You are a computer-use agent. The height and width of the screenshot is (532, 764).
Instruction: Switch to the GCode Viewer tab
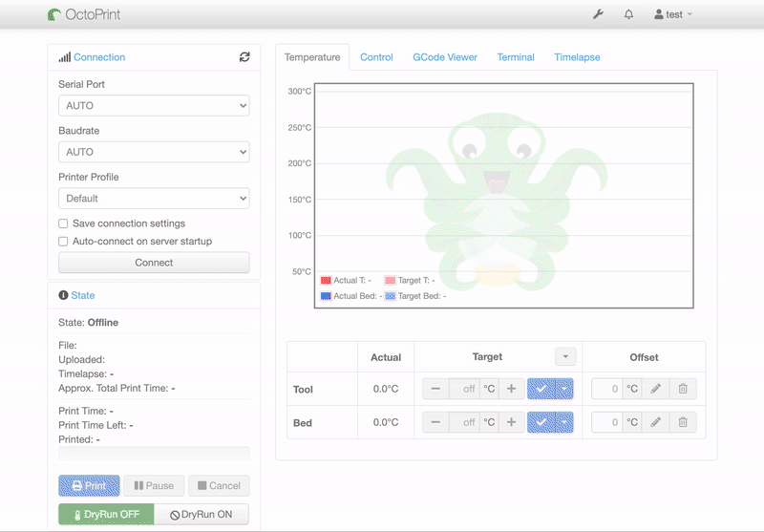445,57
